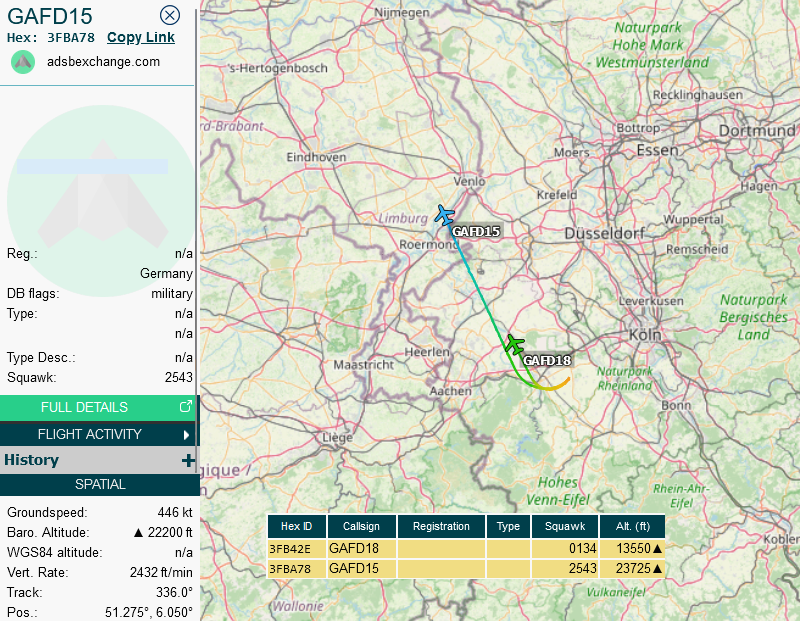Open the adsbexchange.com site link

click(104, 62)
